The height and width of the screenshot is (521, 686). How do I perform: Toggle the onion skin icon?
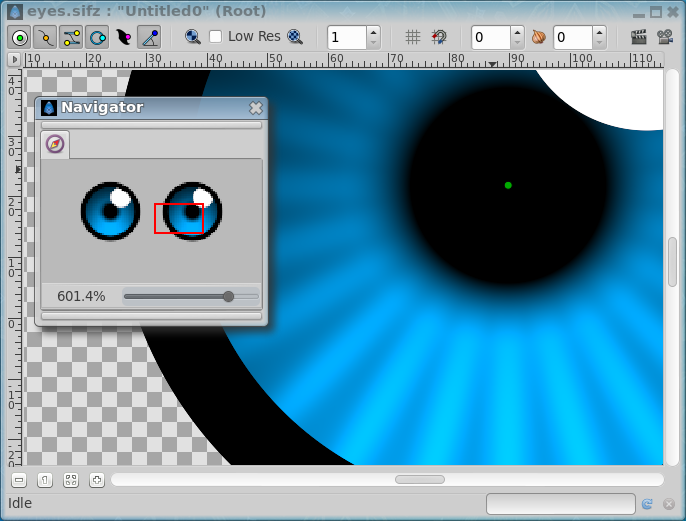(539, 37)
